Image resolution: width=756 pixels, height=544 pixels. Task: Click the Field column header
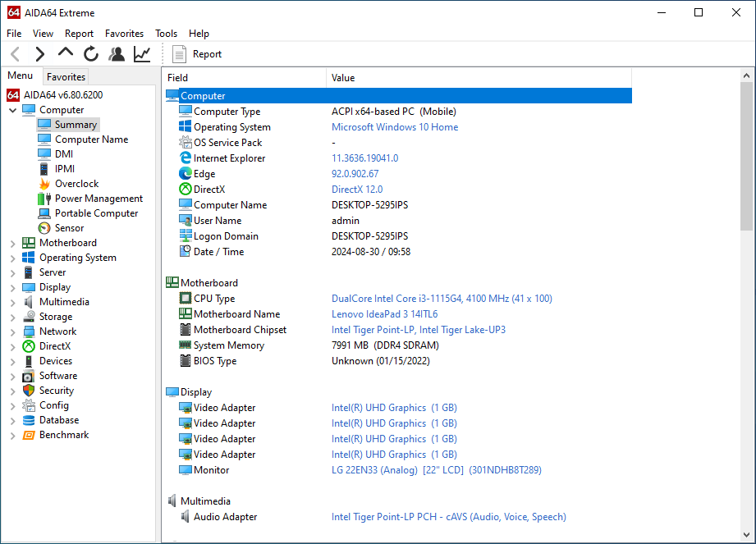[245, 78]
